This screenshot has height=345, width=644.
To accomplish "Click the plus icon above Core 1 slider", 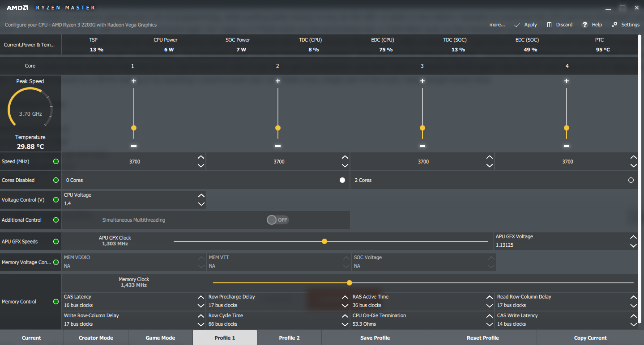I will point(133,81).
